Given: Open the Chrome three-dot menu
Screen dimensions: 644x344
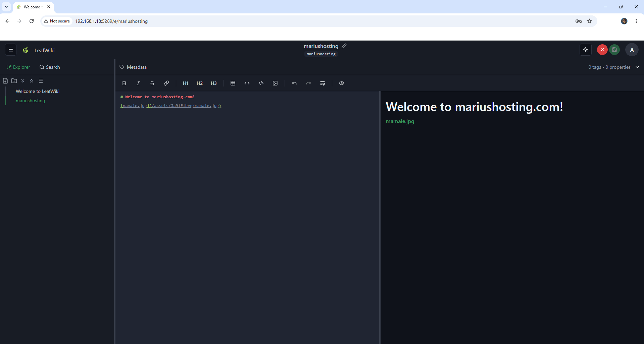Looking at the screenshot, I should 636,21.
